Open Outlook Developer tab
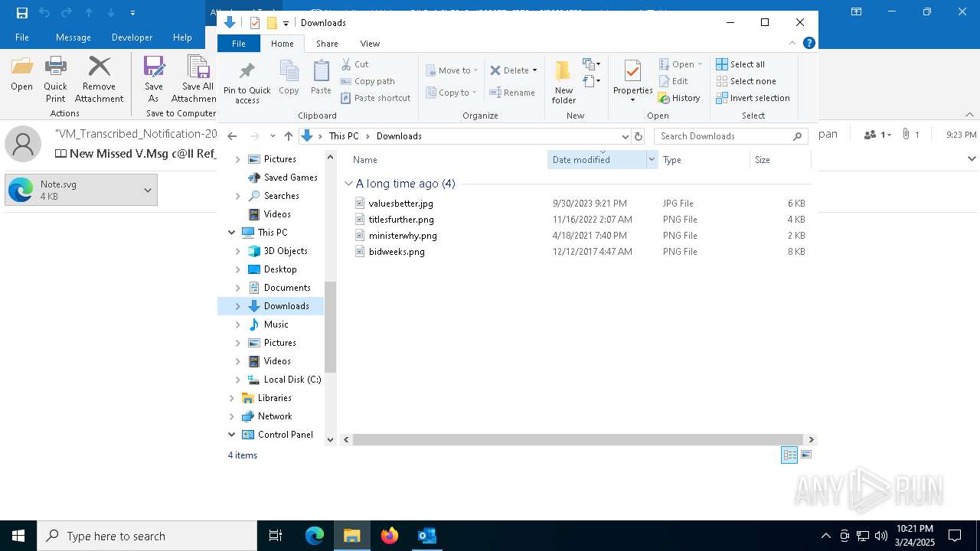This screenshot has height=551, width=980. point(132,37)
